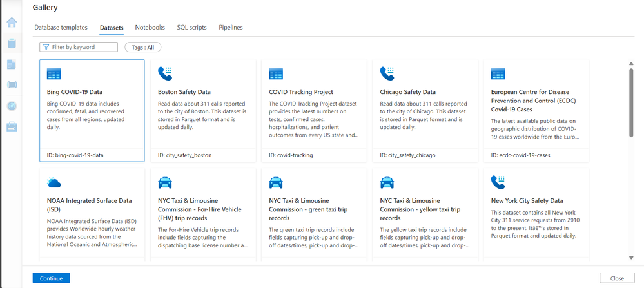The image size is (644, 288).
Task: Go to the Pipelines tab
Action: [231, 28]
